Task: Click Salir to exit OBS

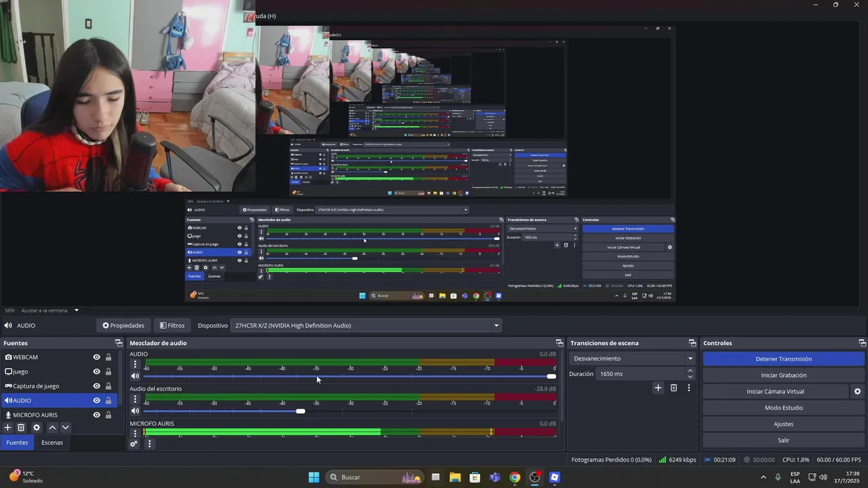Action: click(783, 441)
